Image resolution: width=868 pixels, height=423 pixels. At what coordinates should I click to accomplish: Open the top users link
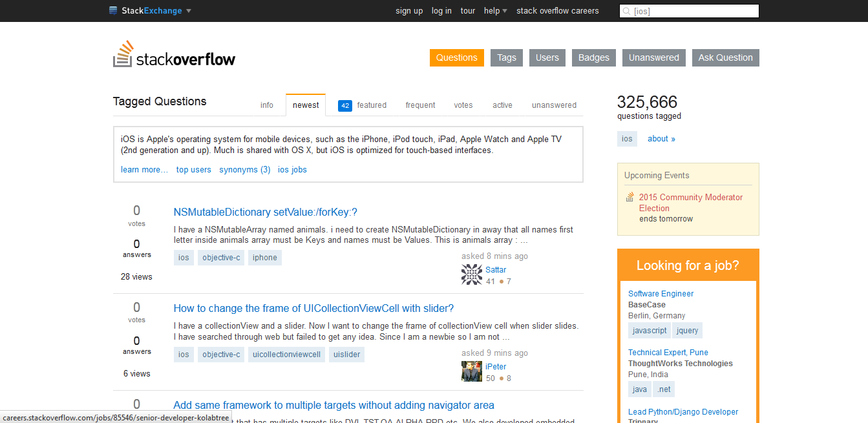(194, 170)
